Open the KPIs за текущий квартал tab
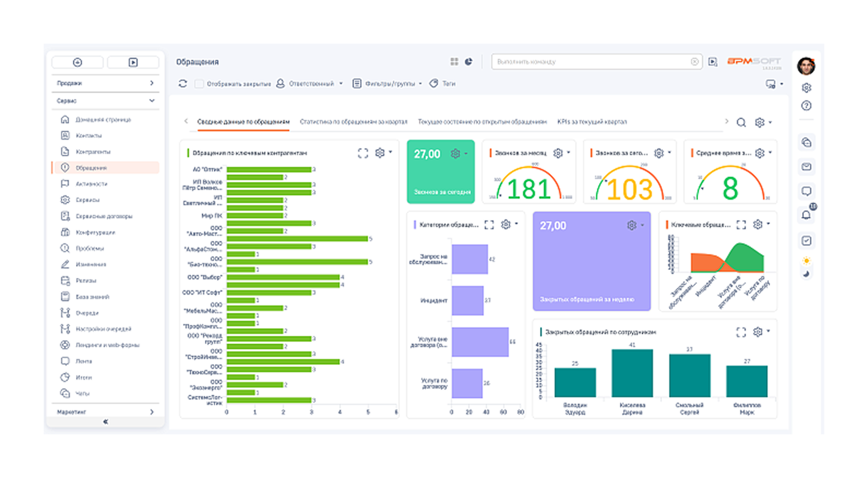 [x=592, y=122]
